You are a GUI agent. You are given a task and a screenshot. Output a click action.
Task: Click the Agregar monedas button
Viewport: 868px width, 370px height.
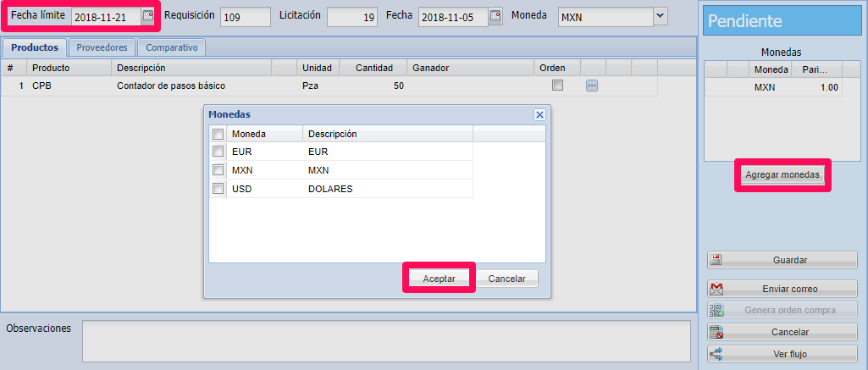[x=782, y=175]
